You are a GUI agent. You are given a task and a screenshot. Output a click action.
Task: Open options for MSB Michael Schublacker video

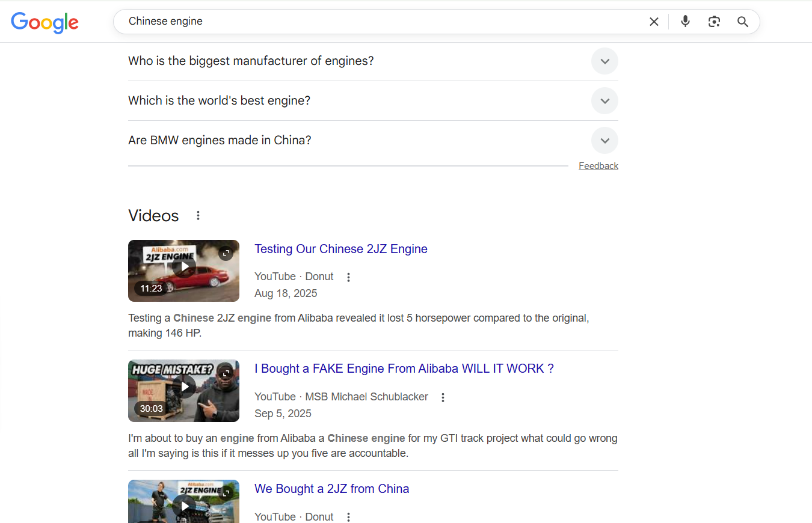[x=443, y=397]
